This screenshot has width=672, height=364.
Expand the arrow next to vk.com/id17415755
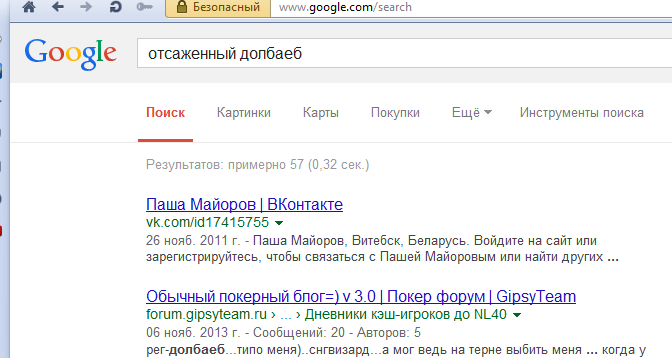pos(279,223)
